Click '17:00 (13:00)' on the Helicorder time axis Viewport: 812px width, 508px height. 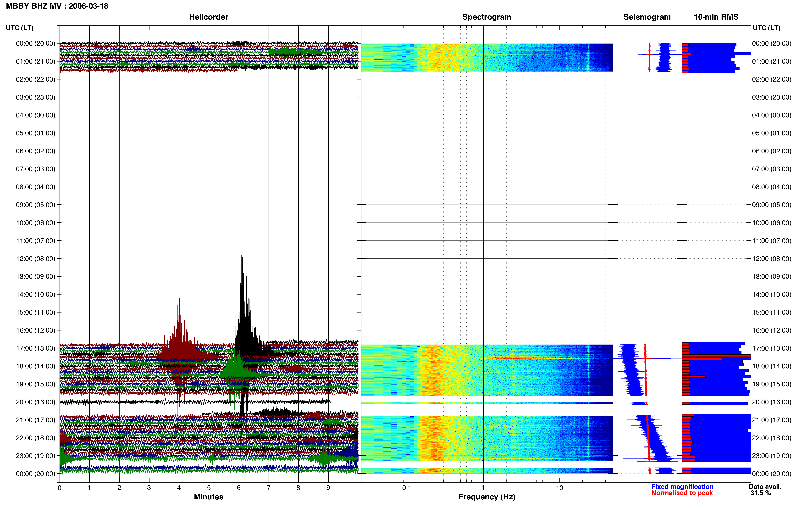coord(36,348)
